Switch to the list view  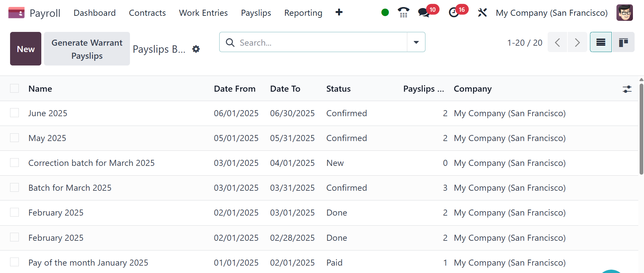pos(601,42)
